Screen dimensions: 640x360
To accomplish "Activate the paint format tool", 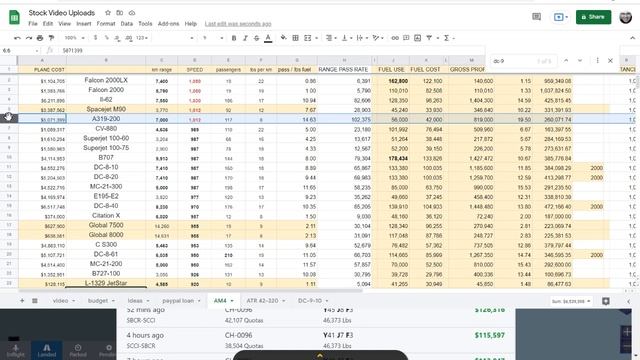I will [51, 38].
